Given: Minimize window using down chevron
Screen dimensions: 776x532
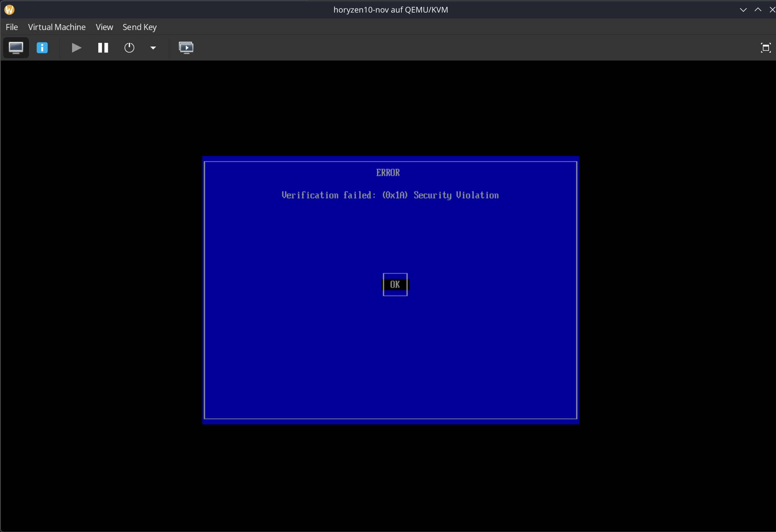Looking at the screenshot, I should 743,10.
